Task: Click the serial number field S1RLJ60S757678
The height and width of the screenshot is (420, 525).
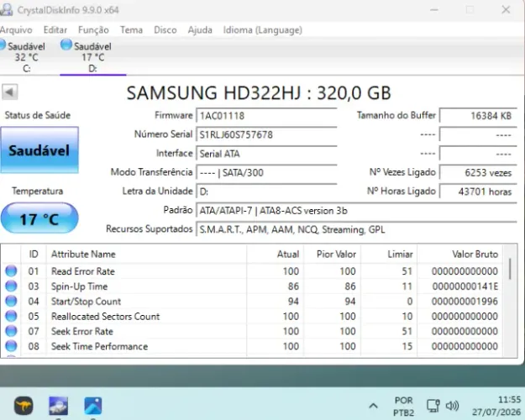Action: 266,135
